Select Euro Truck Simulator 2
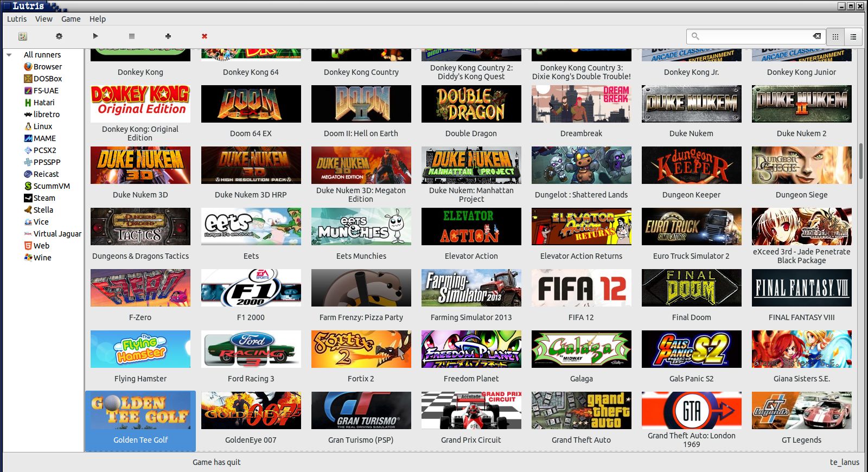Viewport: 868px width, 472px height. (691, 234)
